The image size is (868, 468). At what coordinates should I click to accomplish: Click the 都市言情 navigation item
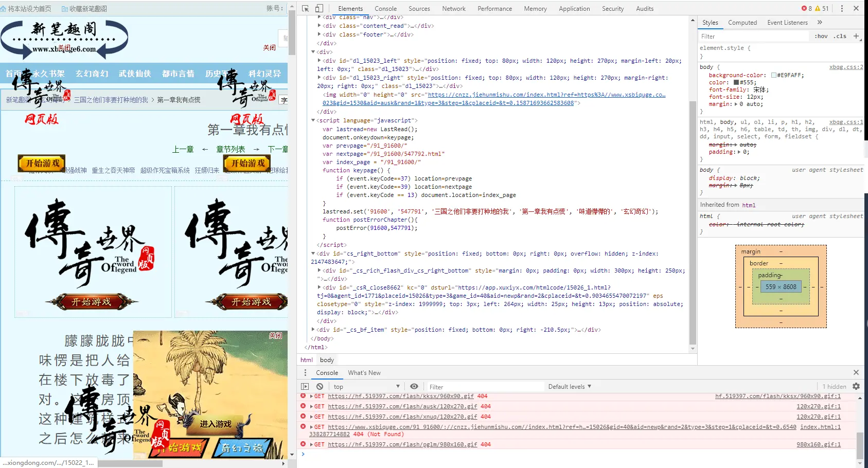178,74
